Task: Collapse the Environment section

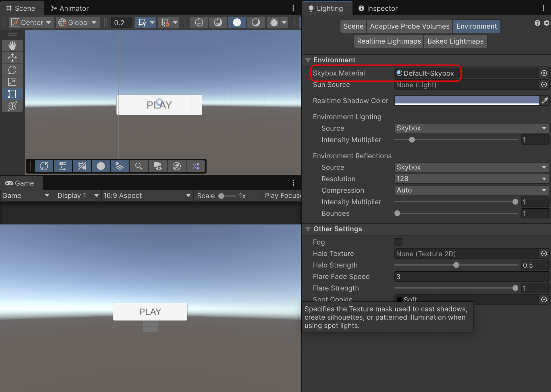Action: click(308, 60)
